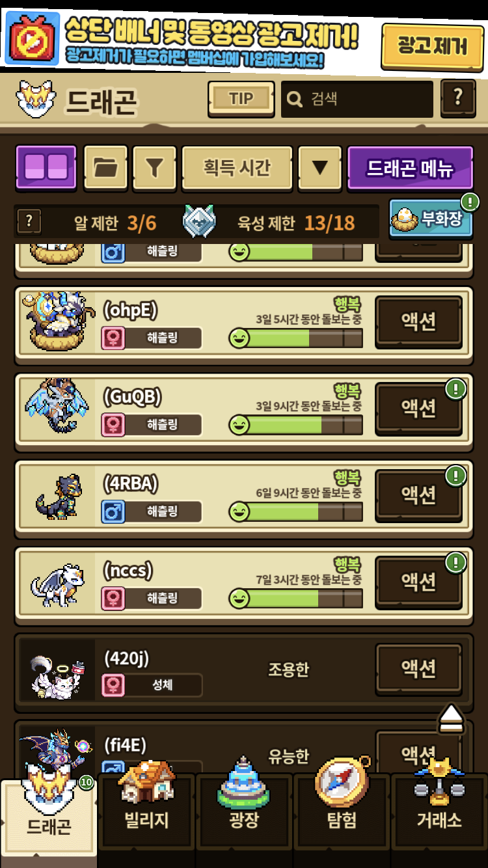The image size is (488, 868).
Task: Click the (nccs) happiness progress bar
Action: pos(295,599)
